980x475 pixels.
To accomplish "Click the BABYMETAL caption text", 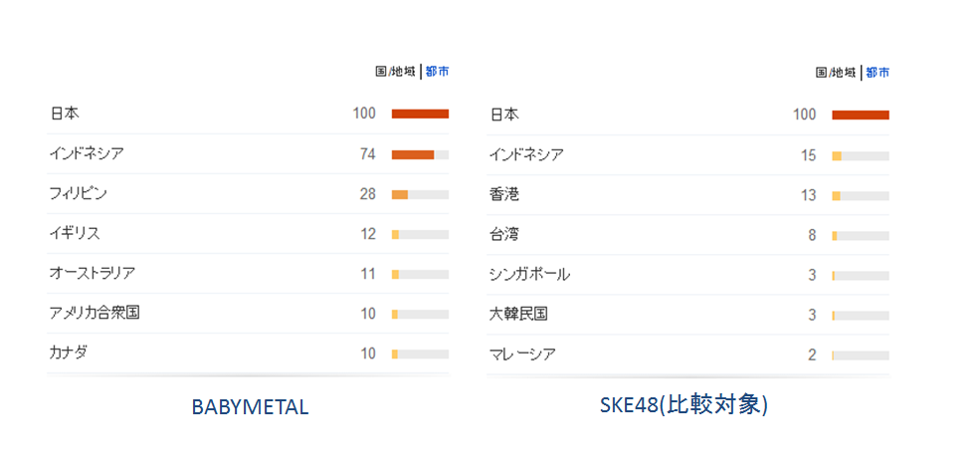I will click(250, 407).
